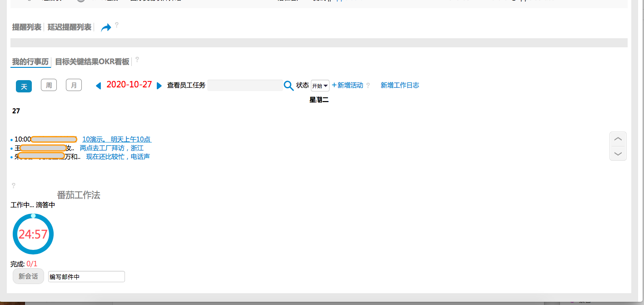Click help icon next to 新增活动
The height and width of the screenshot is (305, 644).
(x=368, y=85)
